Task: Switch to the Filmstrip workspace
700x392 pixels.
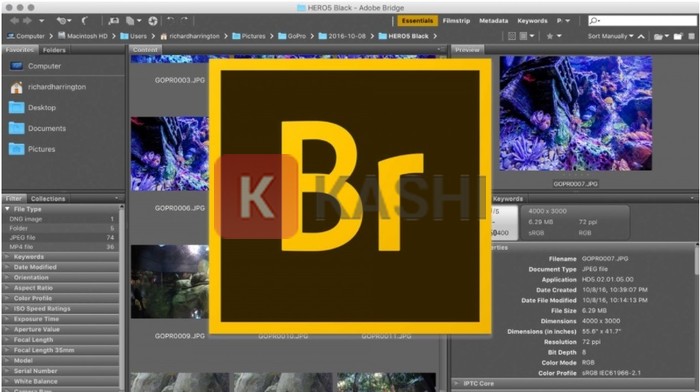Action: pos(456,21)
